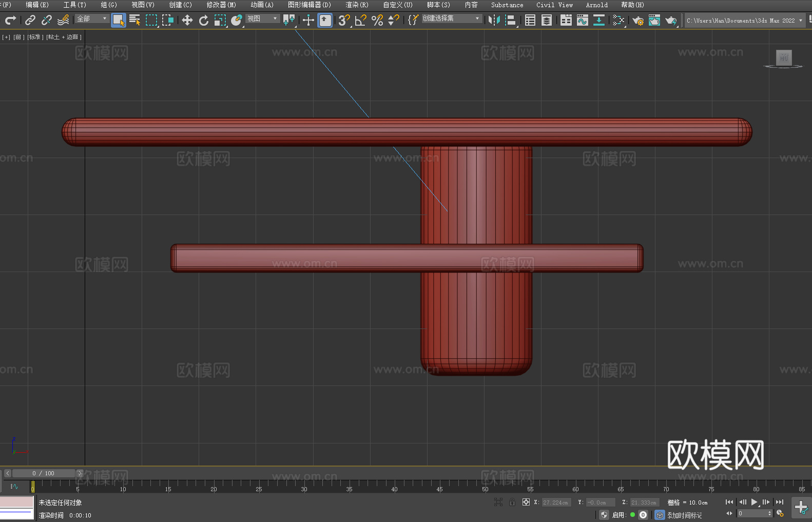This screenshot has width=812, height=522.
Task: Open Render Setup teapot icon
Action: (637, 20)
